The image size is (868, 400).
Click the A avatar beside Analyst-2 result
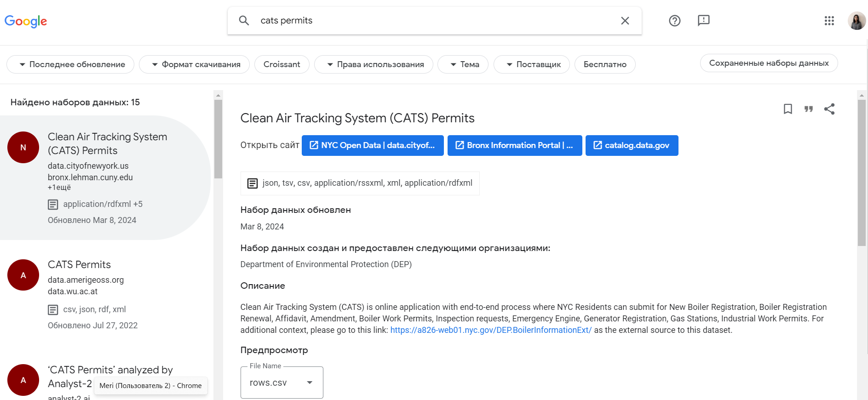pyautogui.click(x=23, y=380)
